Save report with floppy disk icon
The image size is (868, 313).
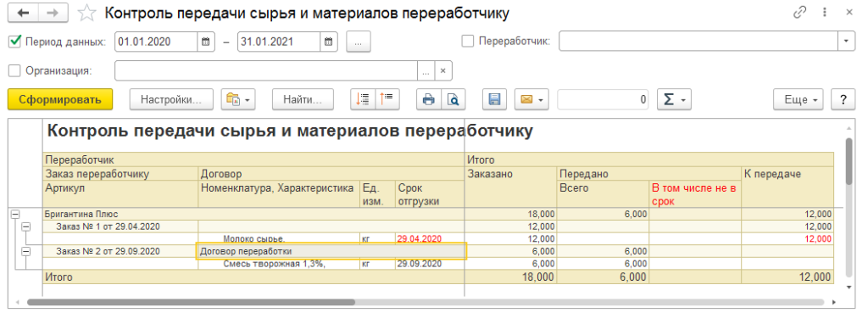[x=494, y=100]
